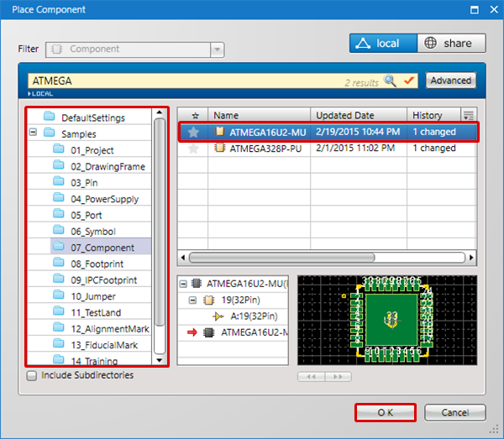Image resolution: width=504 pixels, height=439 pixels.
Task: Click the History column header
Action: pyautogui.click(x=434, y=116)
